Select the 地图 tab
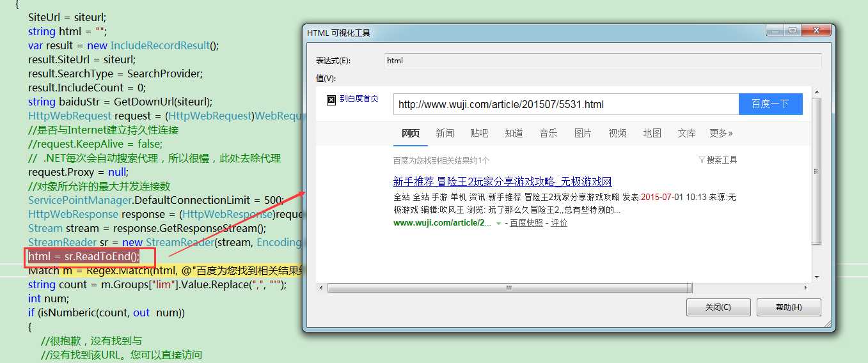Screen dimensions: 868x363 coord(652,133)
